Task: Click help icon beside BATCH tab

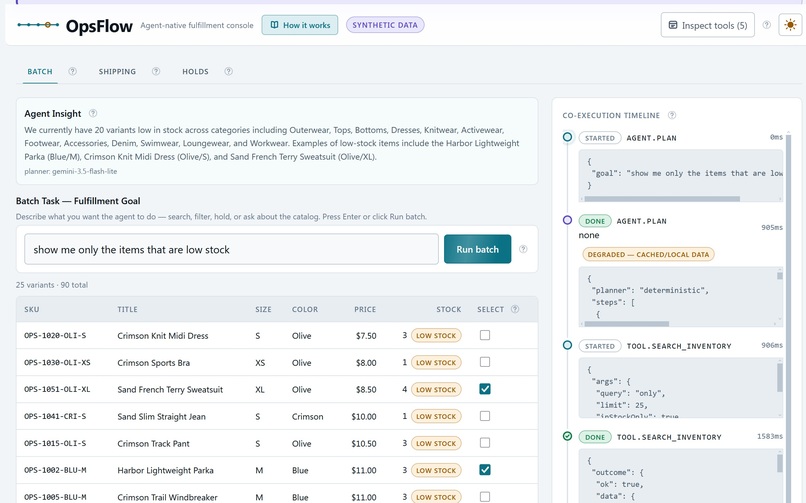Action: 72,71
